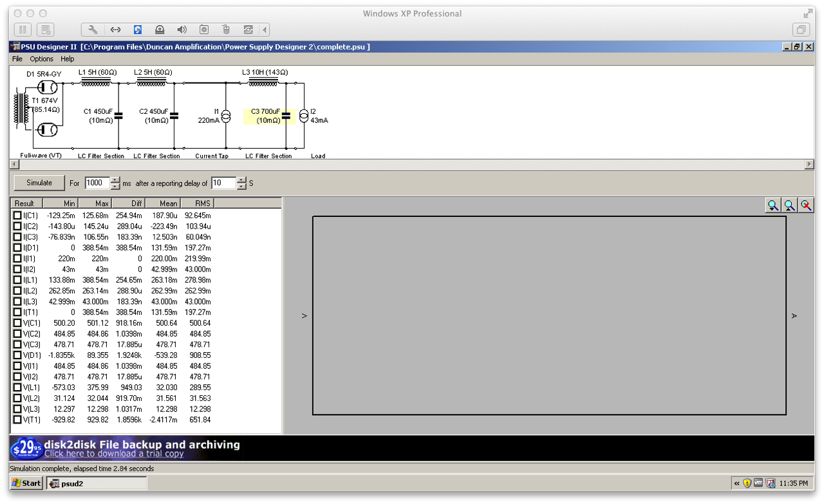Click the sharing sync icon in VM toolbar
This screenshot has width=824, height=504.
tap(248, 30)
